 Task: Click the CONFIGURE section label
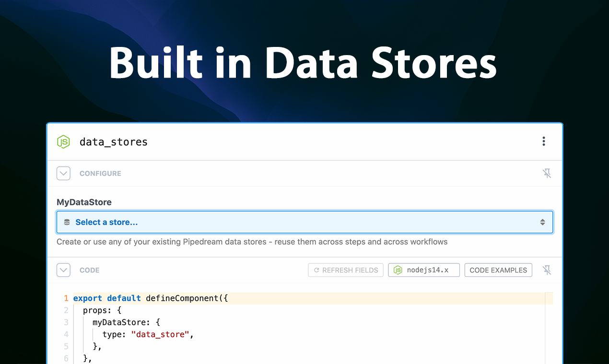point(100,173)
